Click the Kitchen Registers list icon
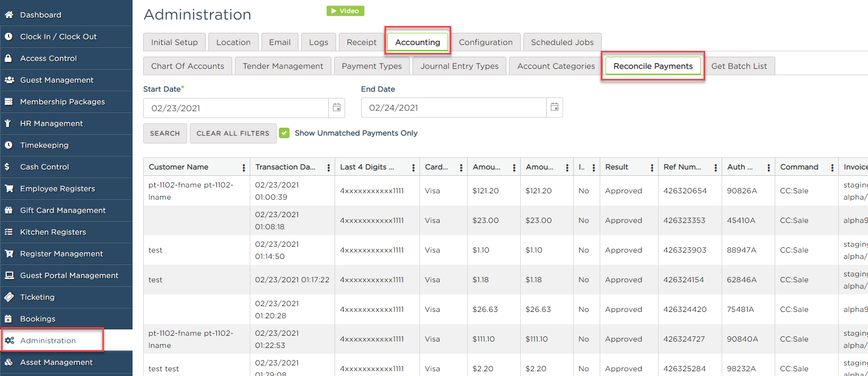Image resolution: width=868 pixels, height=376 pixels. coord(8,232)
